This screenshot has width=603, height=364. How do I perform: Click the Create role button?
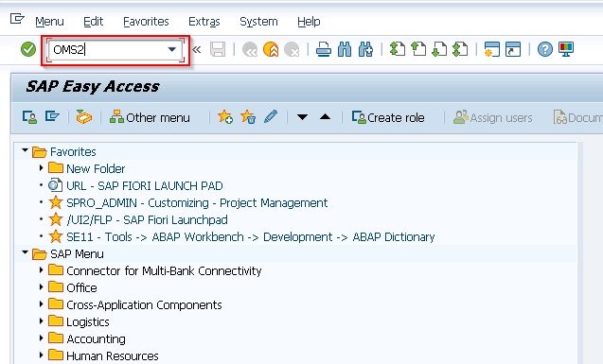click(x=388, y=117)
